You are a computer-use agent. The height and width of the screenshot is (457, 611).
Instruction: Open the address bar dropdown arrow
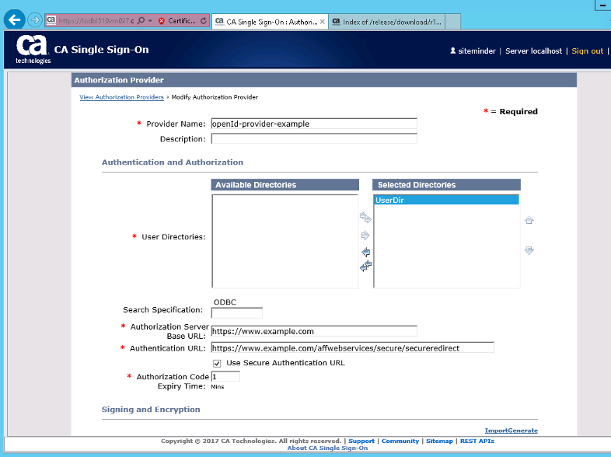(x=150, y=21)
